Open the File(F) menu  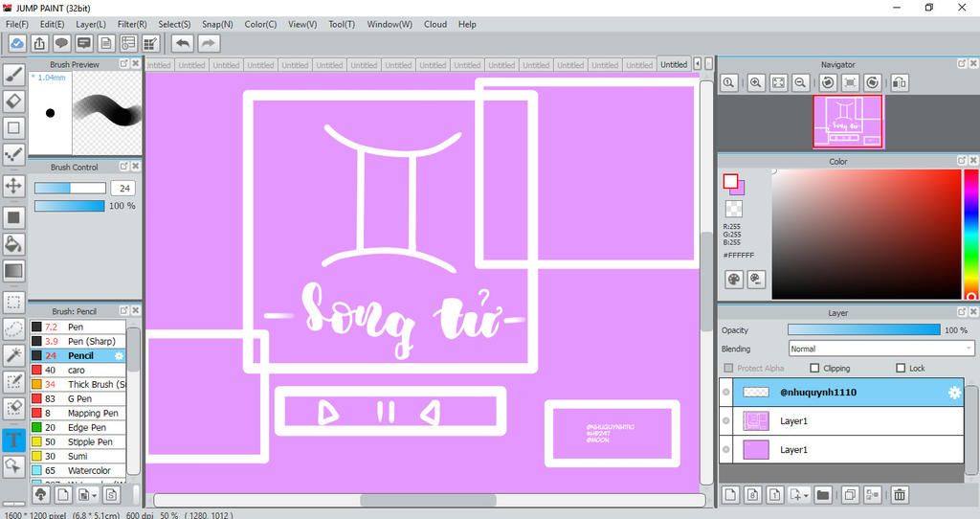click(x=17, y=24)
